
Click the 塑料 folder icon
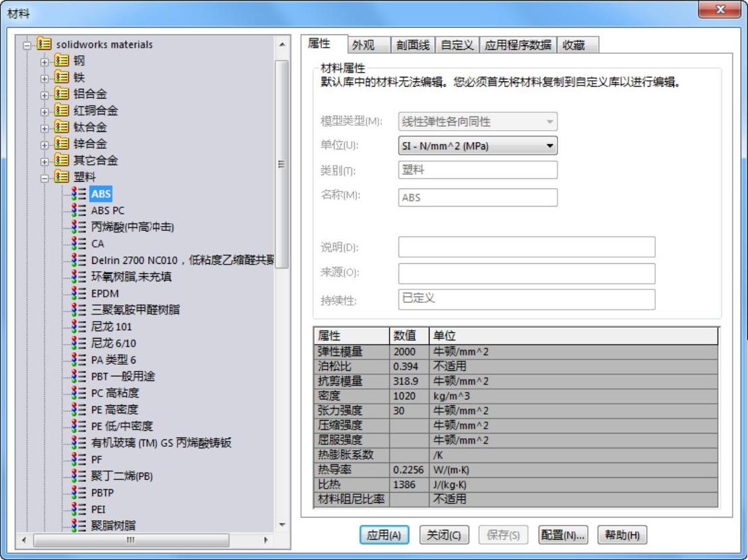coord(61,177)
